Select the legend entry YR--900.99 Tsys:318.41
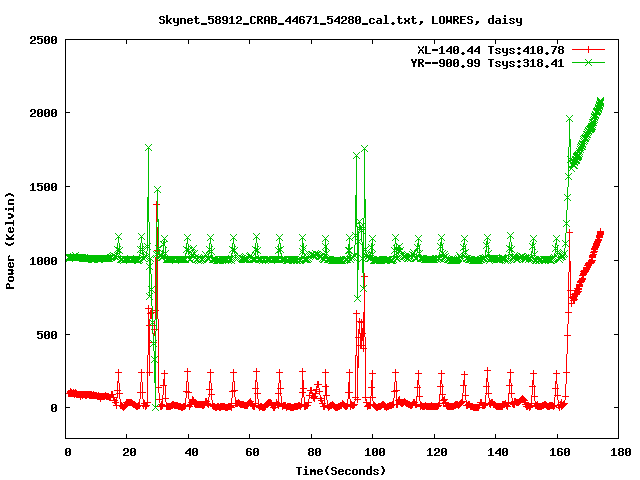 (487, 63)
